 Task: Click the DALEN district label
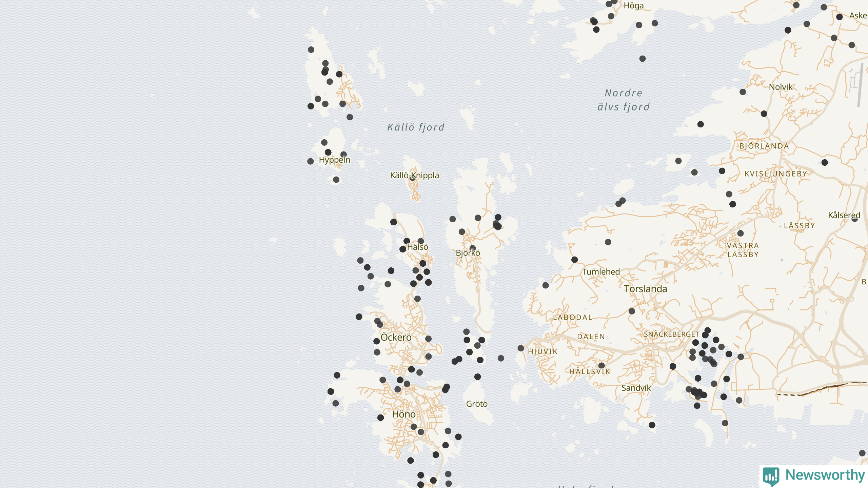(591, 337)
